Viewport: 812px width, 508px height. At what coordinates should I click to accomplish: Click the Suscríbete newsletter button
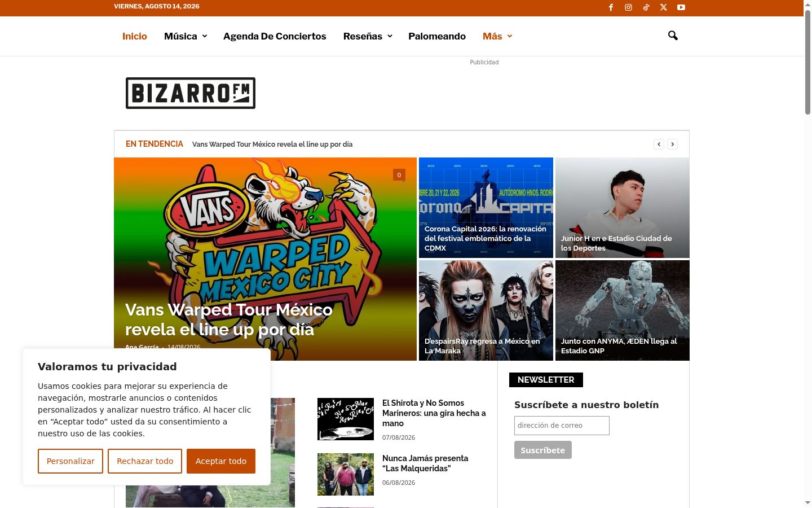(543, 450)
